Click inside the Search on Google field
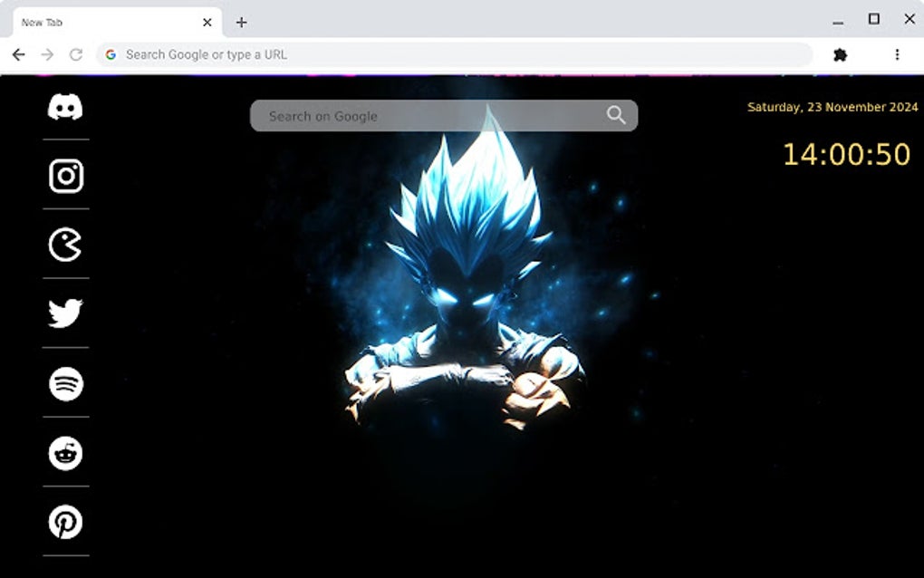The width and height of the screenshot is (924, 578). tap(408, 115)
